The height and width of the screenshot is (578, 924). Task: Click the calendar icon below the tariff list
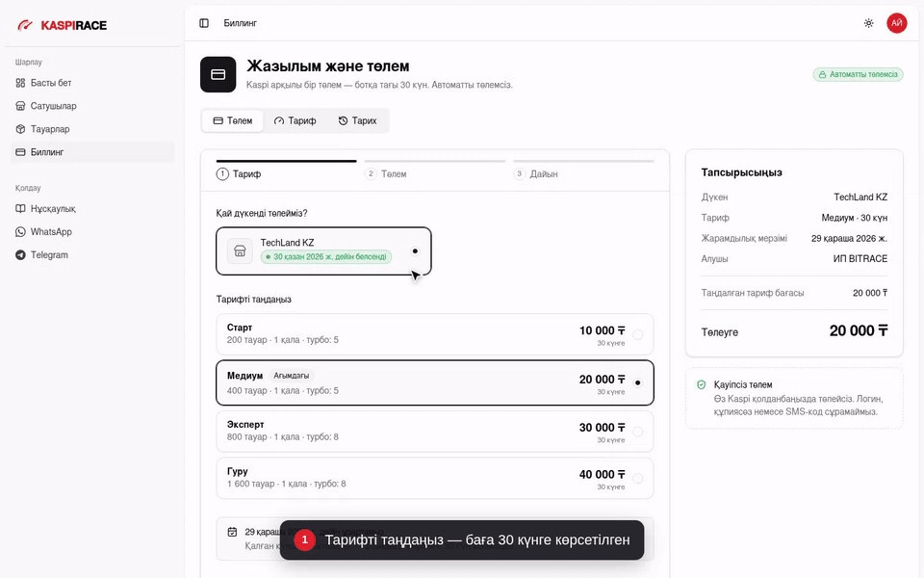232,532
